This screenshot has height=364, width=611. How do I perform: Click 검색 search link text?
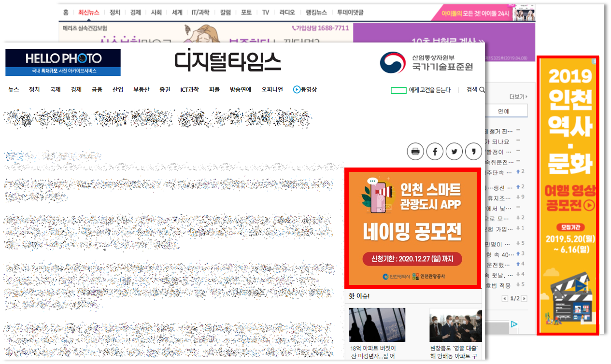coord(471,90)
